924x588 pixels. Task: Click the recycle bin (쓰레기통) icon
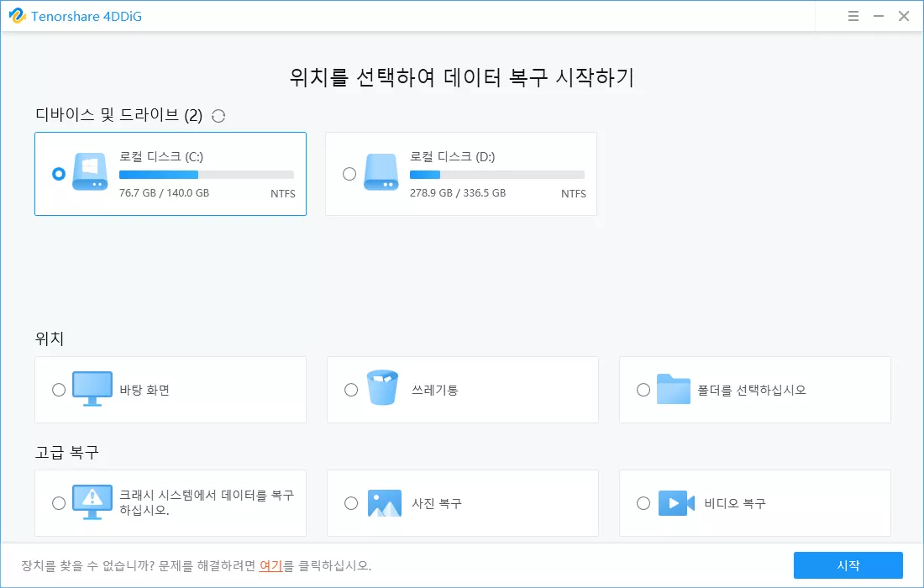(382, 388)
